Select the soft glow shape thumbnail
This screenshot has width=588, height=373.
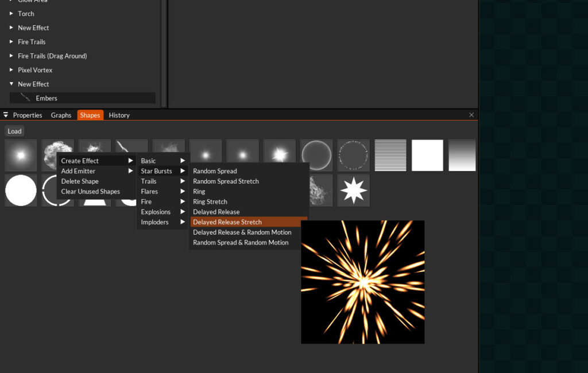[21, 155]
